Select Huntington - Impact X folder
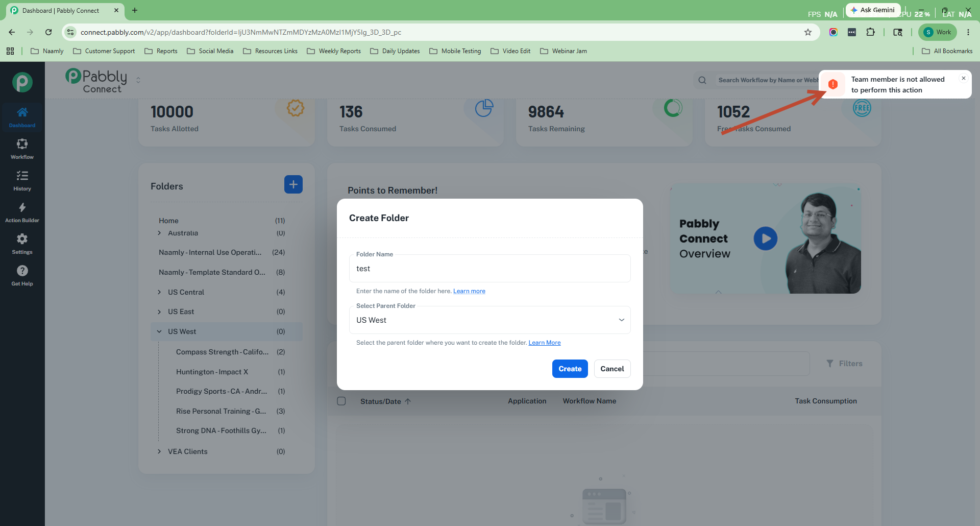The height and width of the screenshot is (526, 980). pyautogui.click(x=231, y=372)
